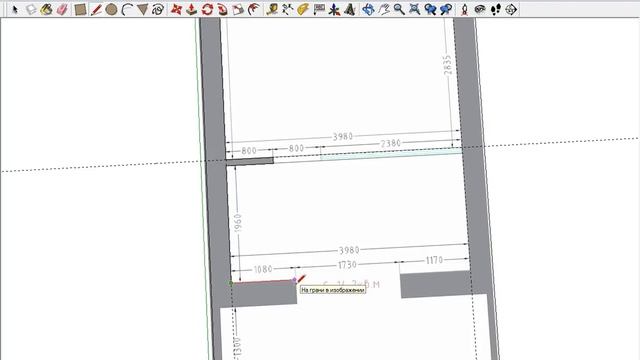
Task: Go to Next view
Action: tap(446, 9)
